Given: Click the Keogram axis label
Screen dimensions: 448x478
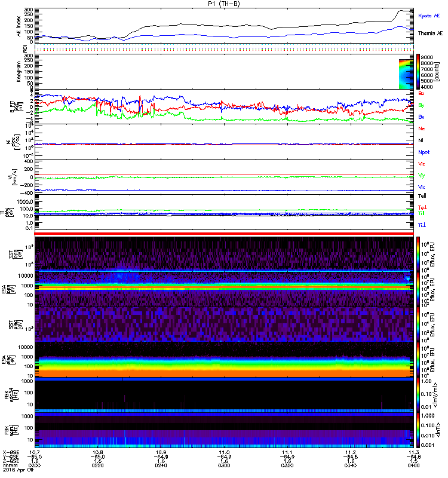Looking at the screenshot, I should click(19, 71).
